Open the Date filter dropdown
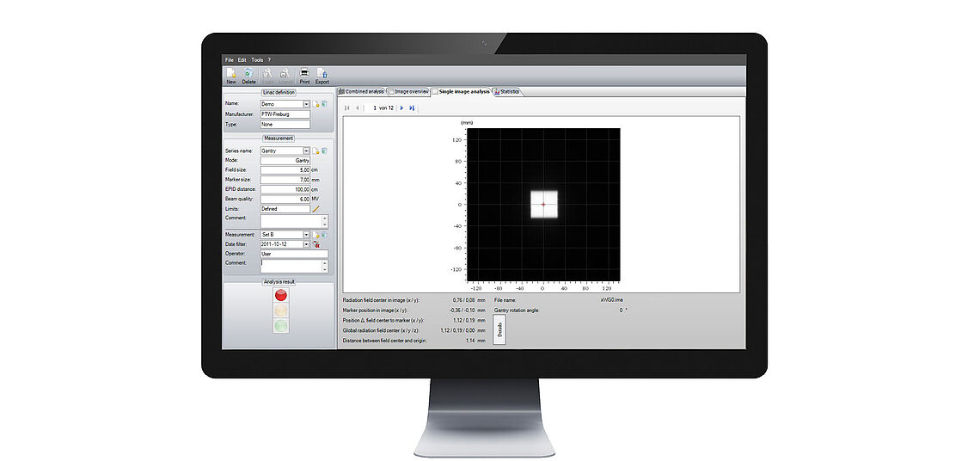The height and width of the screenshot is (461, 980). point(307,244)
